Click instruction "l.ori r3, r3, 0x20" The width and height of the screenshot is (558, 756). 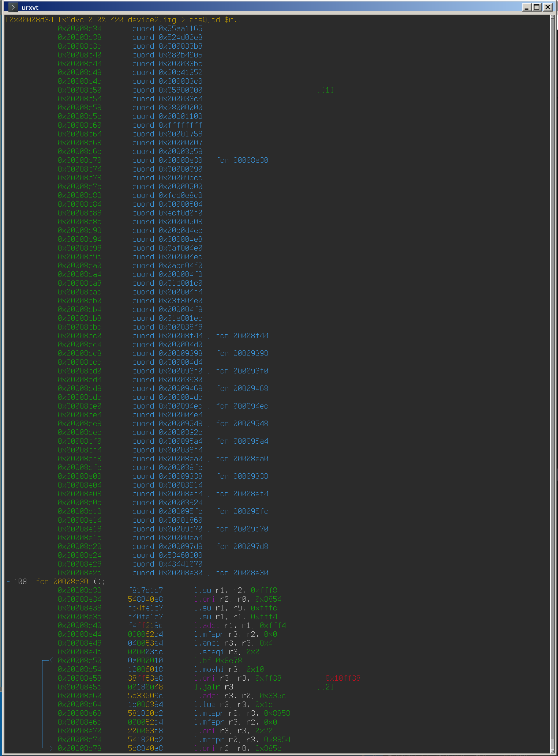point(233,731)
